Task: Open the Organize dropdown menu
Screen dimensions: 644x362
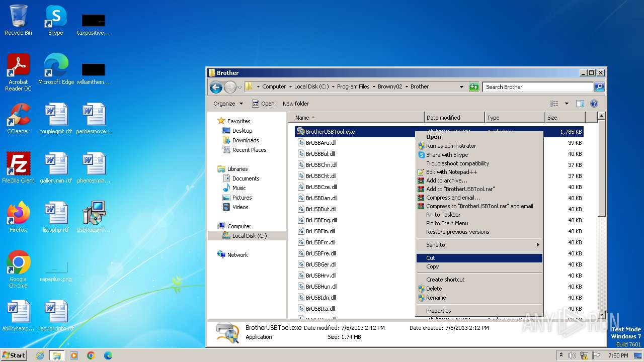Action: [x=228, y=104]
